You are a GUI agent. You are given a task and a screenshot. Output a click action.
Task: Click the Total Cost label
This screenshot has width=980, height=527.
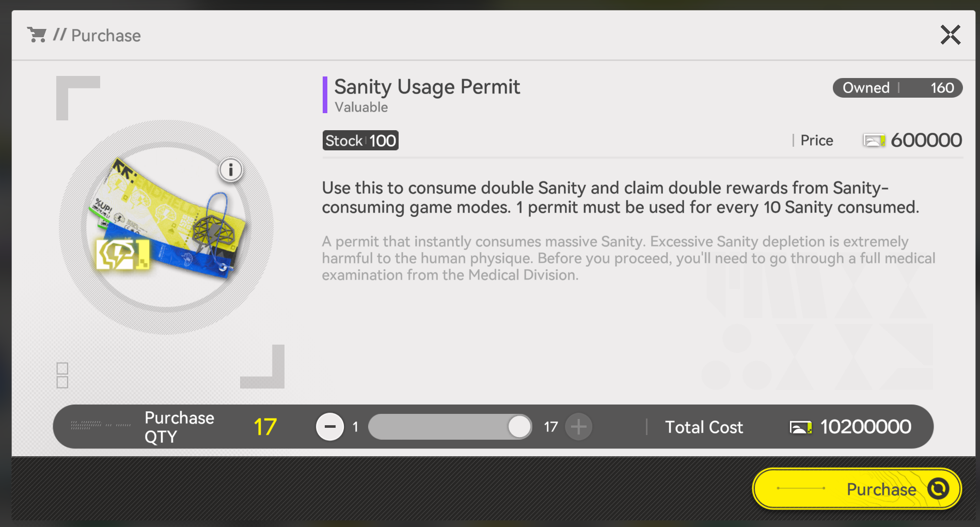point(704,427)
